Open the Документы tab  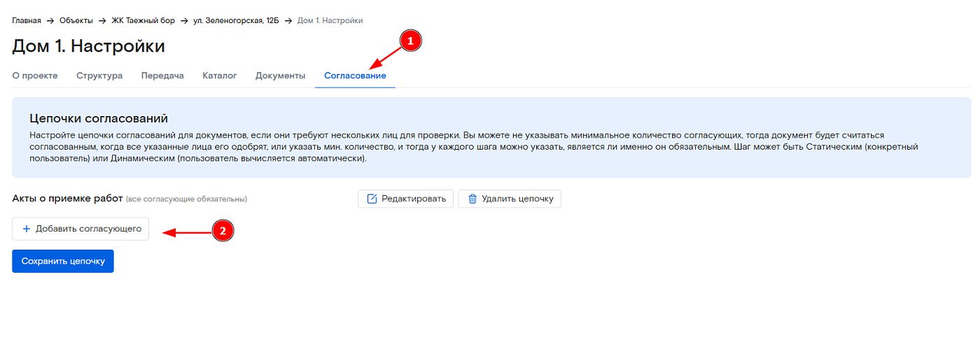pos(280,76)
